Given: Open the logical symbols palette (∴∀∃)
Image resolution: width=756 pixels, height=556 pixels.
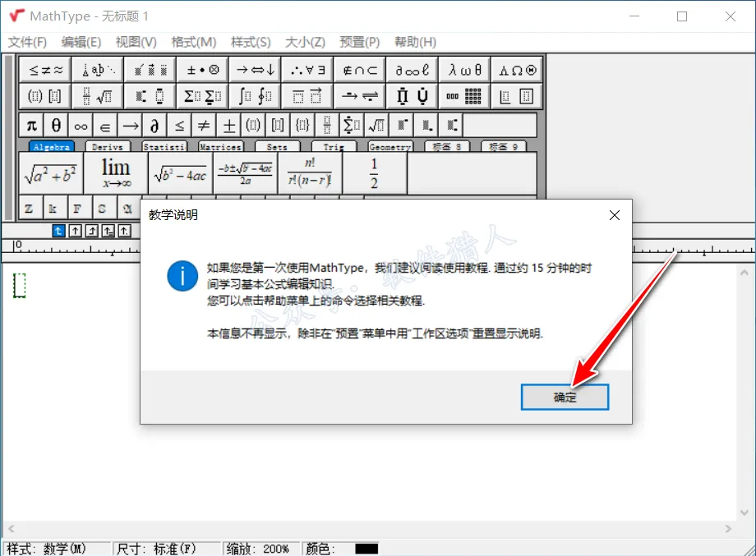Looking at the screenshot, I should 307,70.
